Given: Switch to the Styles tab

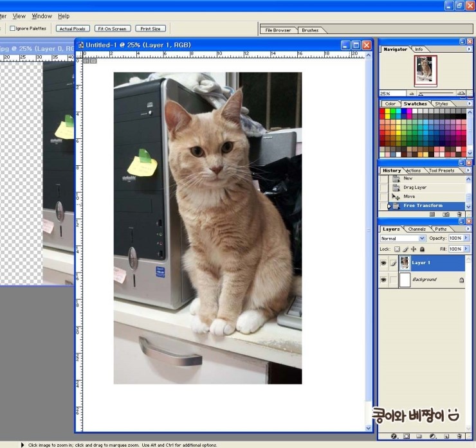Looking at the screenshot, I should click(441, 103).
